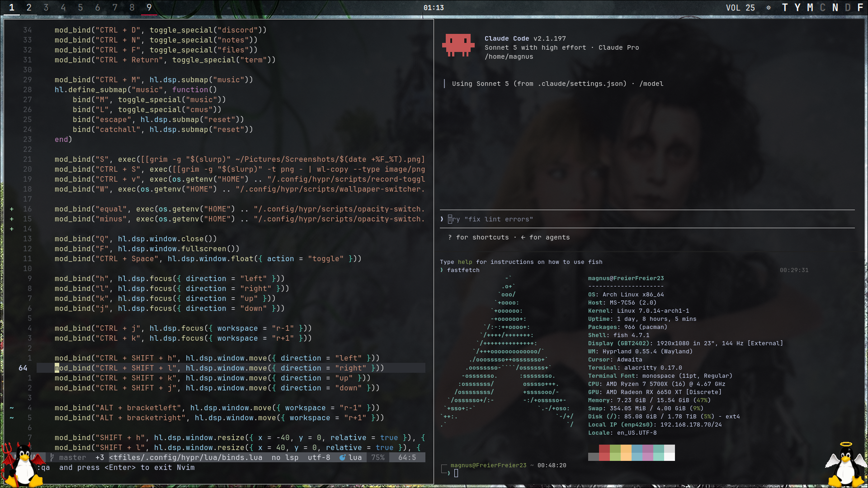Click the Nvim cursor on line 64
The image size is (868, 488).
pos(57,368)
